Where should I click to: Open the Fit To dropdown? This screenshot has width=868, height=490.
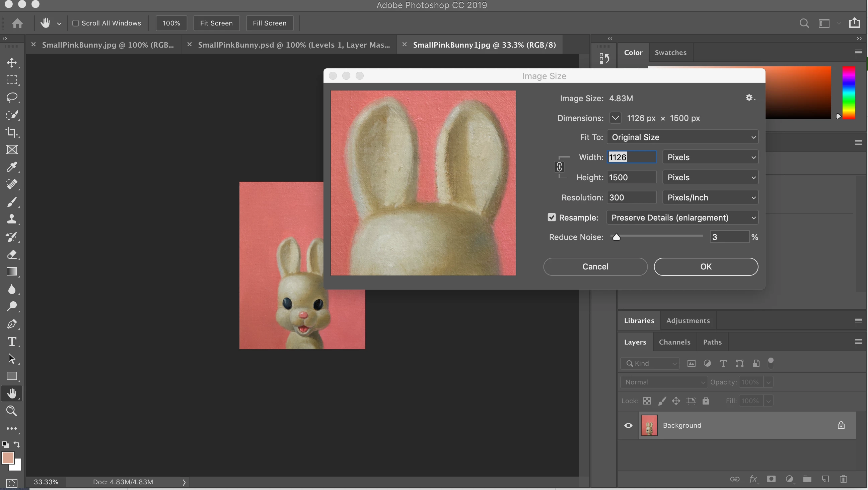click(x=682, y=137)
